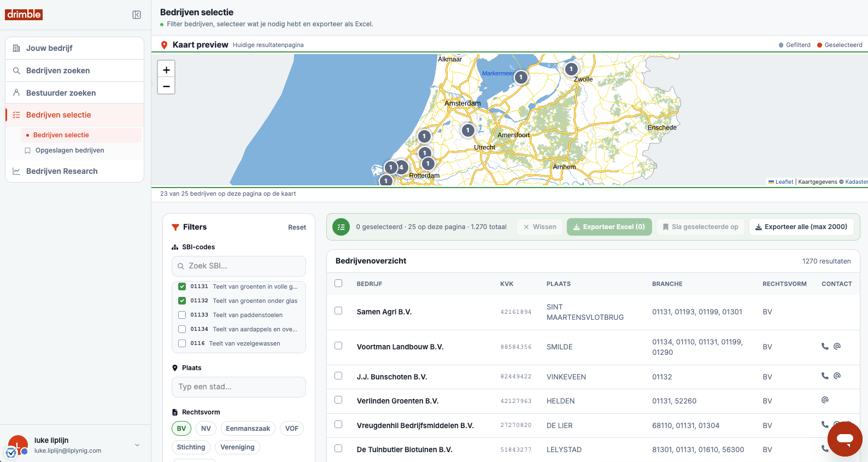Click the map marker on Markermeer
Image resolution: width=868 pixels, height=462 pixels.
[x=521, y=78]
